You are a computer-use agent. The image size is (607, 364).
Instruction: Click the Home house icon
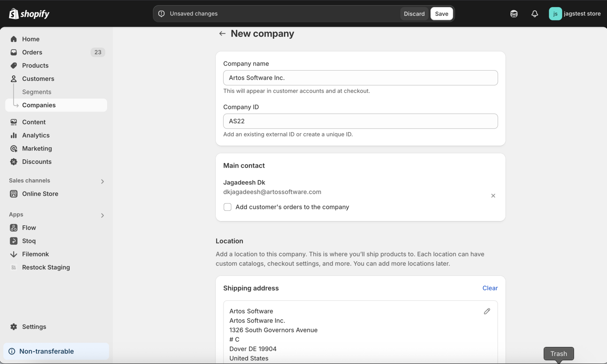(x=14, y=39)
